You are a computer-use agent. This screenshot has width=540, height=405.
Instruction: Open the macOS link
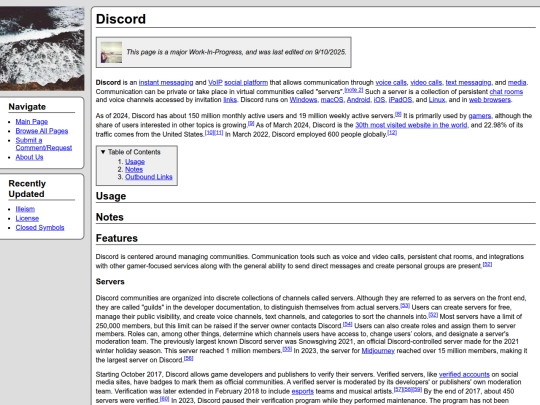[332, 100]
